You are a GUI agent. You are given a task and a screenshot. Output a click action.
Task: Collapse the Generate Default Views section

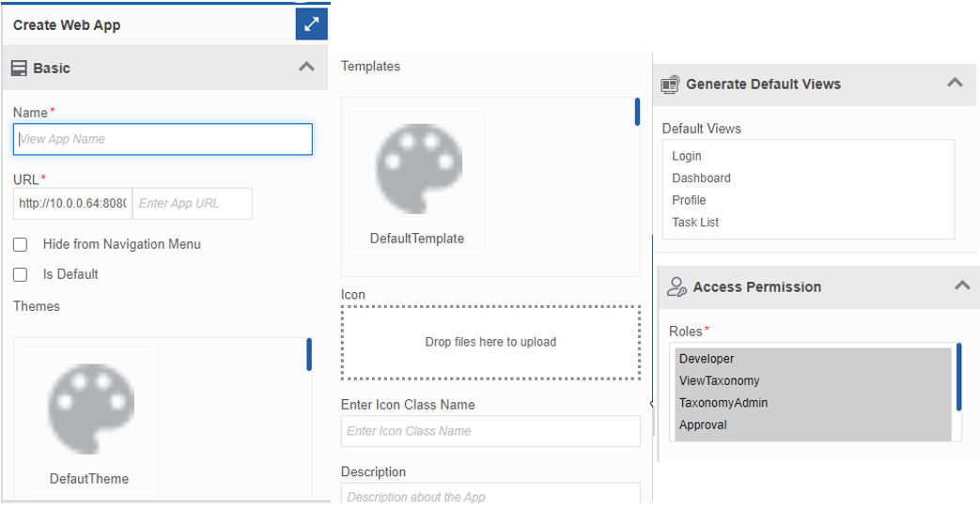click(955, 83)
